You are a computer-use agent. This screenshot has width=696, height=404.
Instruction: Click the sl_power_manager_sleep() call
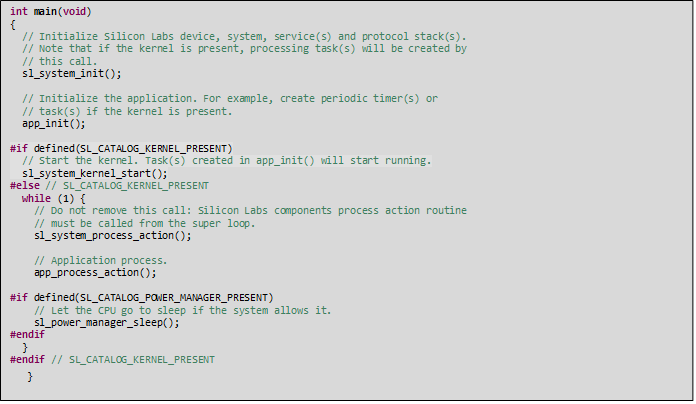[107, 322]
